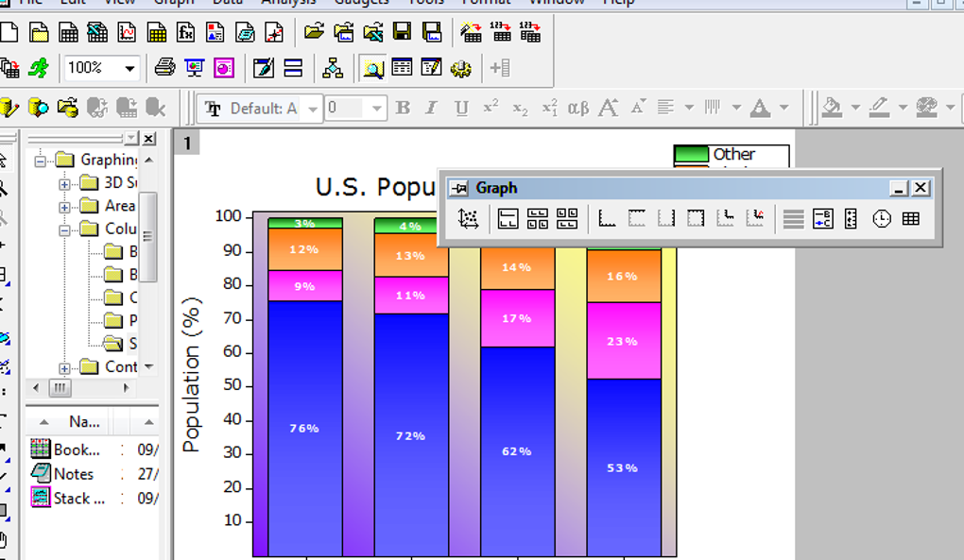Start the slide show of graphs
The image size is (964, 560).
[195, 68]
